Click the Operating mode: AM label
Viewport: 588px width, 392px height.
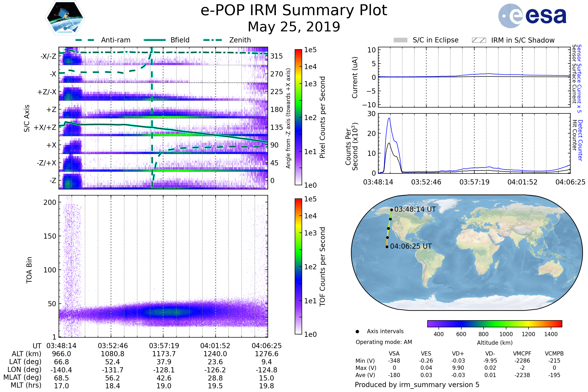(x=384, y=342)
